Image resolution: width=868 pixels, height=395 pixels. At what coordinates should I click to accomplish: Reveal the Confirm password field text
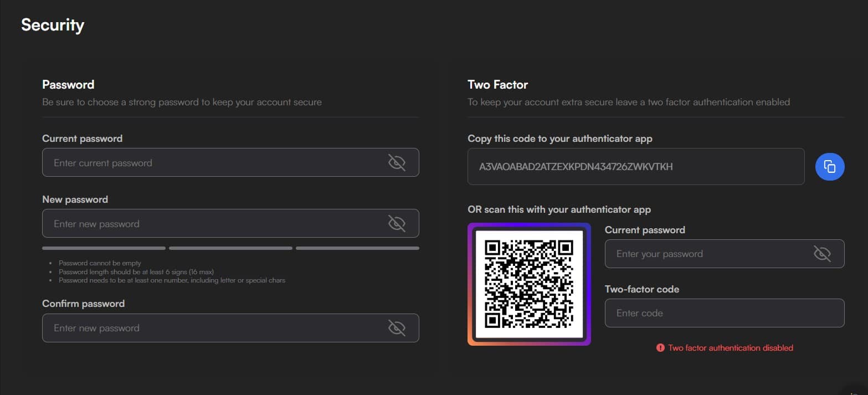[397, 328]
